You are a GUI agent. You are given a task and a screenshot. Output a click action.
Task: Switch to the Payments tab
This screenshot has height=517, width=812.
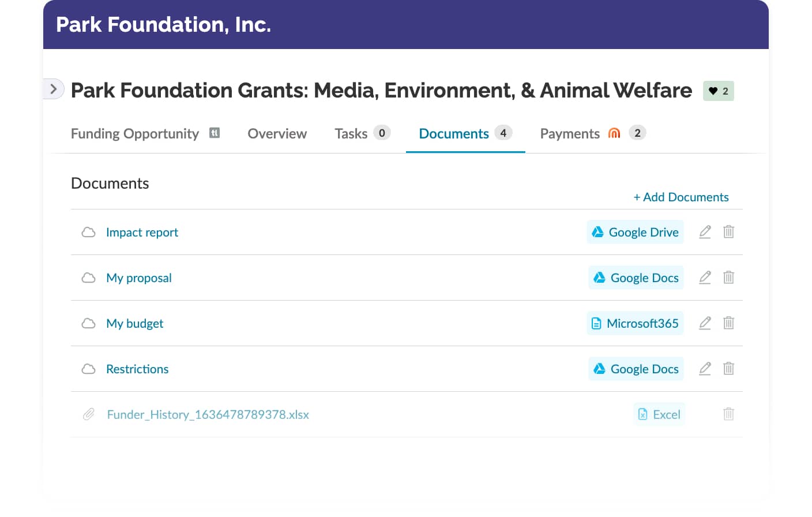click(x=570, y=133)
